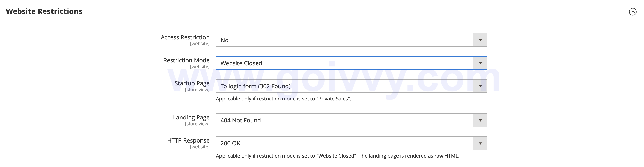Image resolution: width=644 pixels, height=167 pixels.
Task: Click the Restriction Mode dropdown arrow icon
Action: (x=480, y=63)
